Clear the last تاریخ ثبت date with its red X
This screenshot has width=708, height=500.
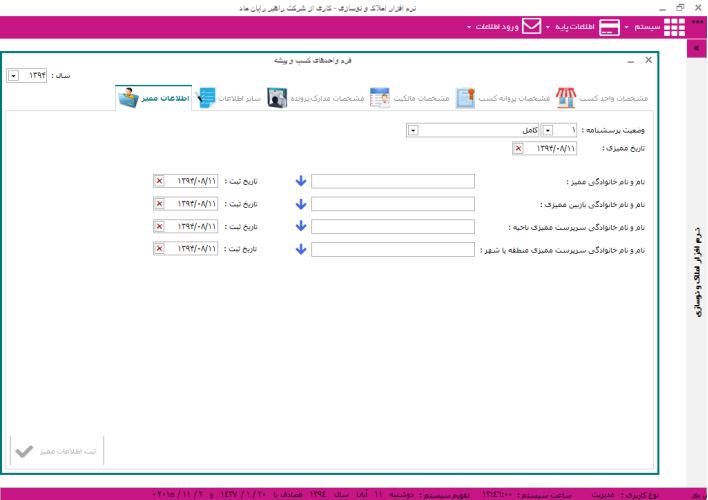159,249
